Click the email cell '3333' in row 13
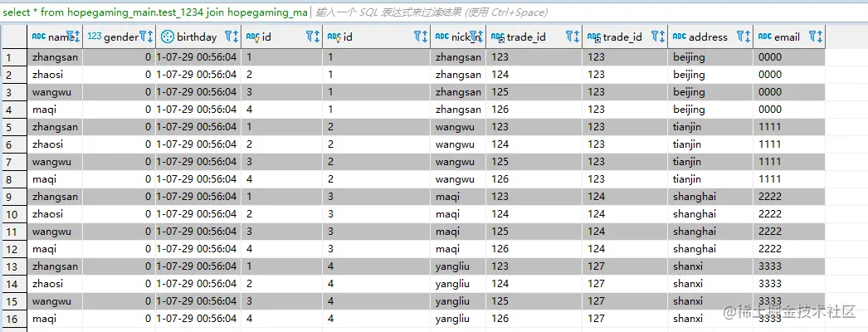The height and width of the screenshot is (332, 868). pos(789,266)
